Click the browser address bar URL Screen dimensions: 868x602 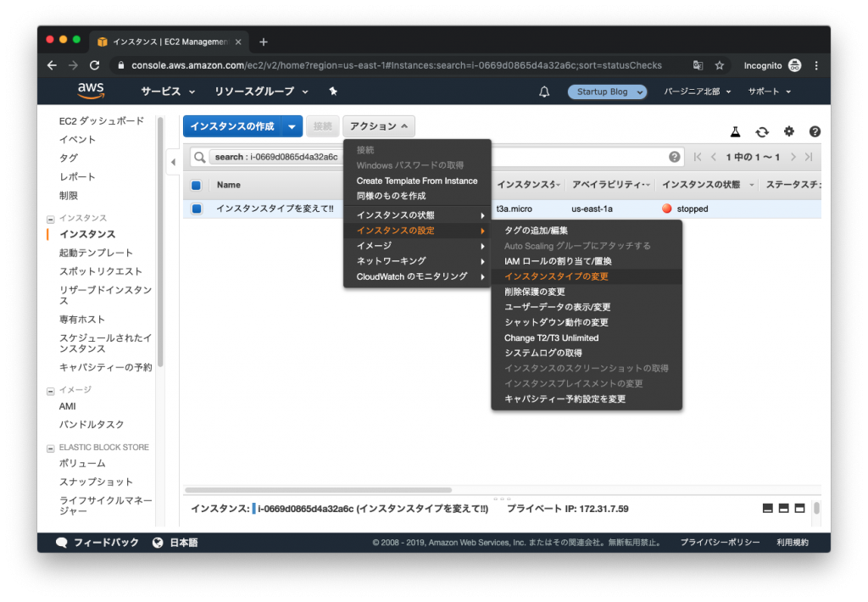click(x=397, y=65)
